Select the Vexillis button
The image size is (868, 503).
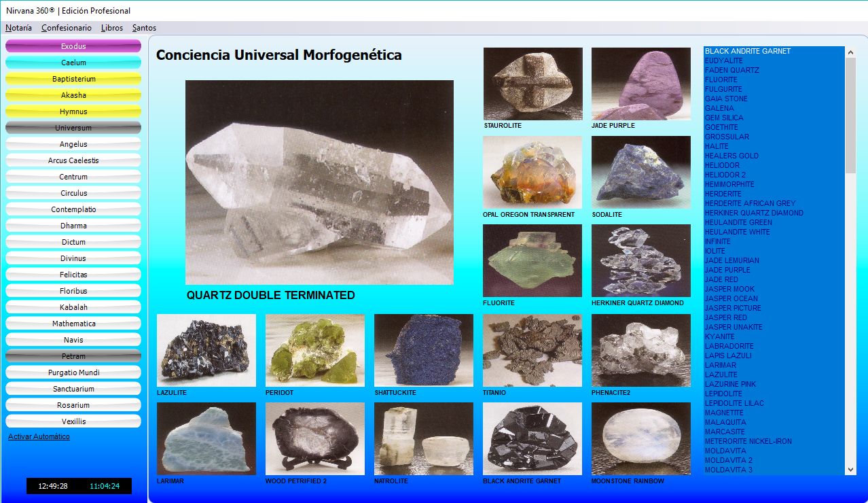(x=73, y=421)
